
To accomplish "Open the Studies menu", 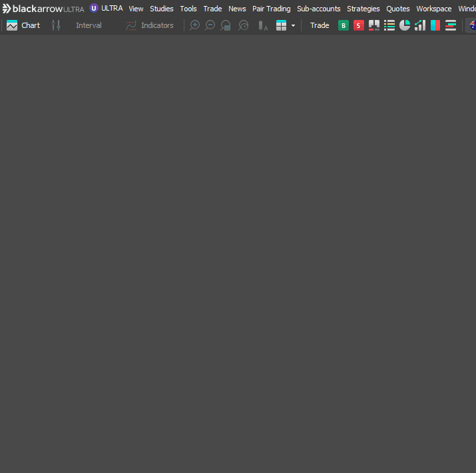I will [161, 9].
